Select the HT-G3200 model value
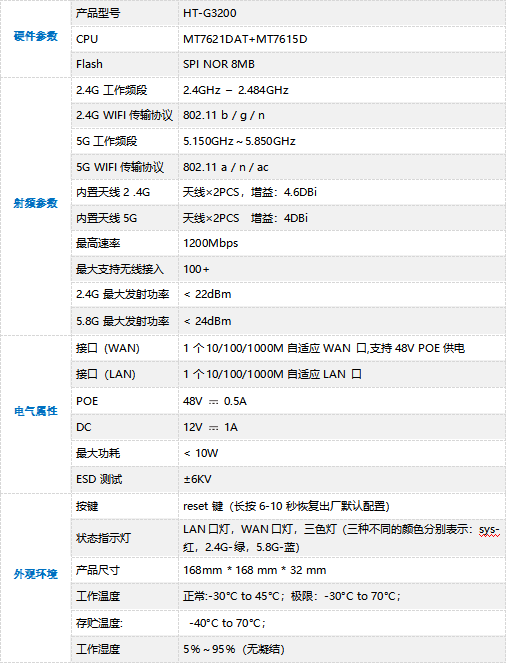This screenshot has width=507, height=664. click(x=210, y=13)
